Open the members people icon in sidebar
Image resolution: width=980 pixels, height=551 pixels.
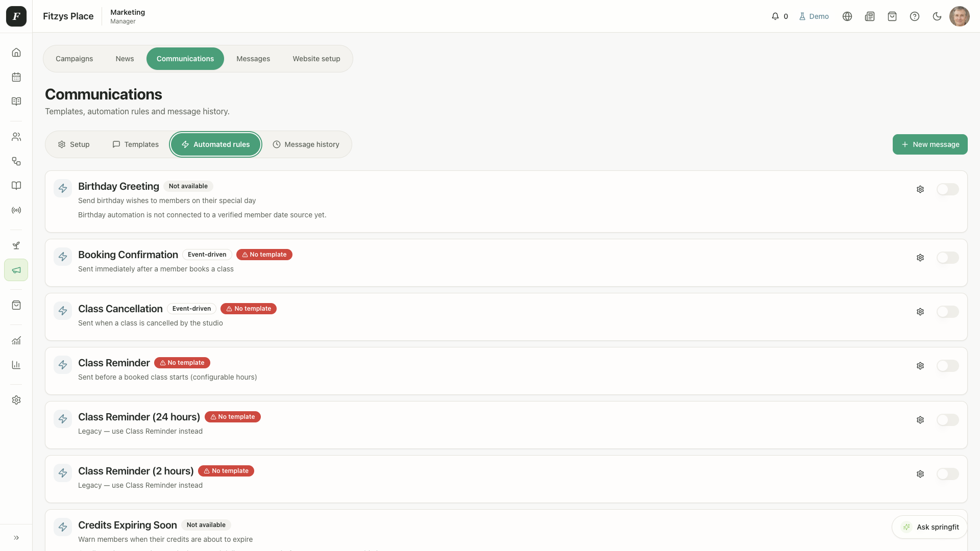click(x=16, y=137)
